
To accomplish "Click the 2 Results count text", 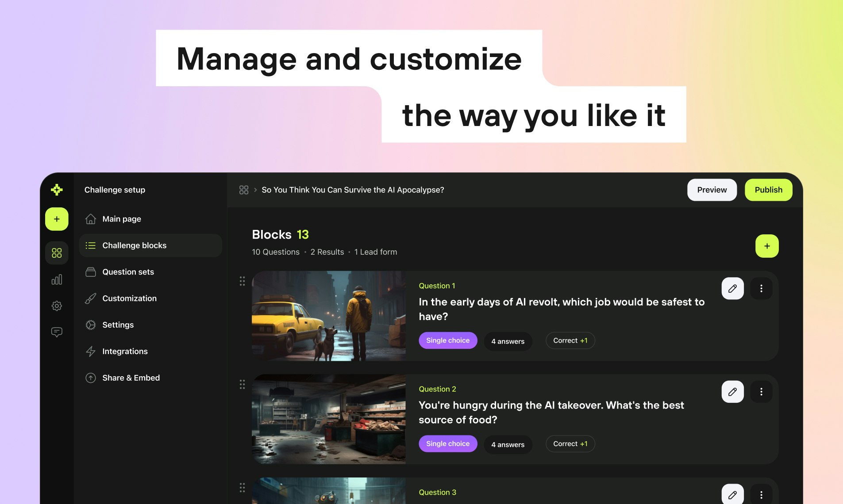I will [327, 252].
